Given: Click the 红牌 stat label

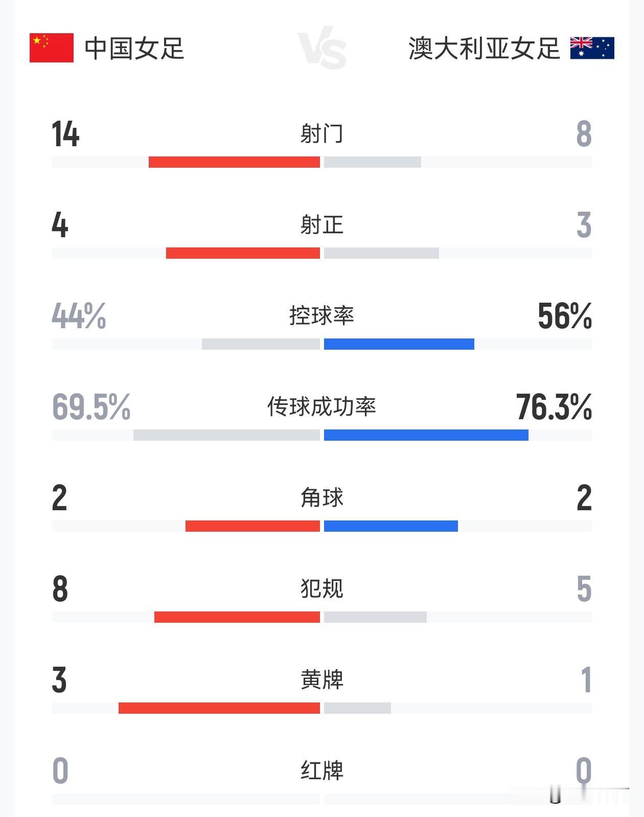Looking at the screenshot, I should [321, 770].
